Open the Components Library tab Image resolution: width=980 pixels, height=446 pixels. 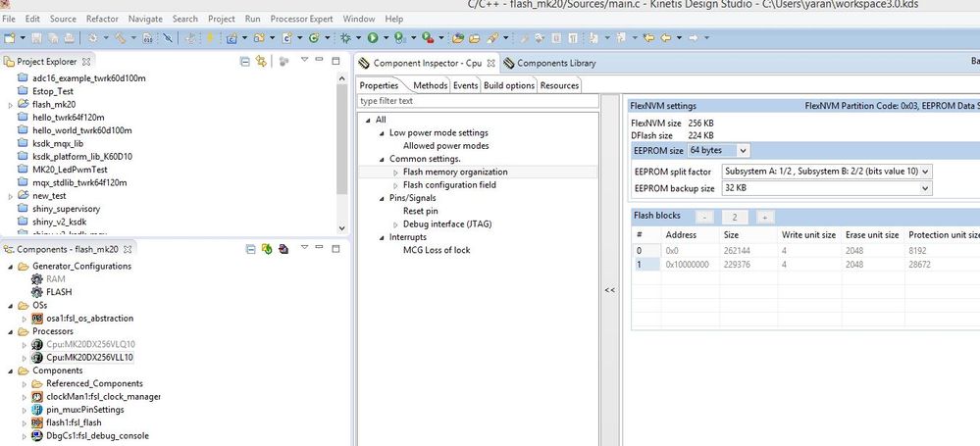550,63
